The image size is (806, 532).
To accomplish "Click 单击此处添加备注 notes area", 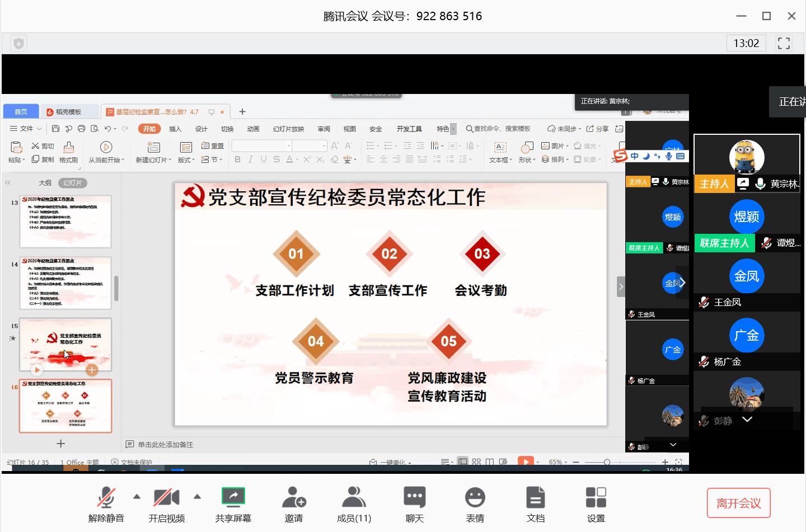I will pyautogui.click(x=166, y=445).
